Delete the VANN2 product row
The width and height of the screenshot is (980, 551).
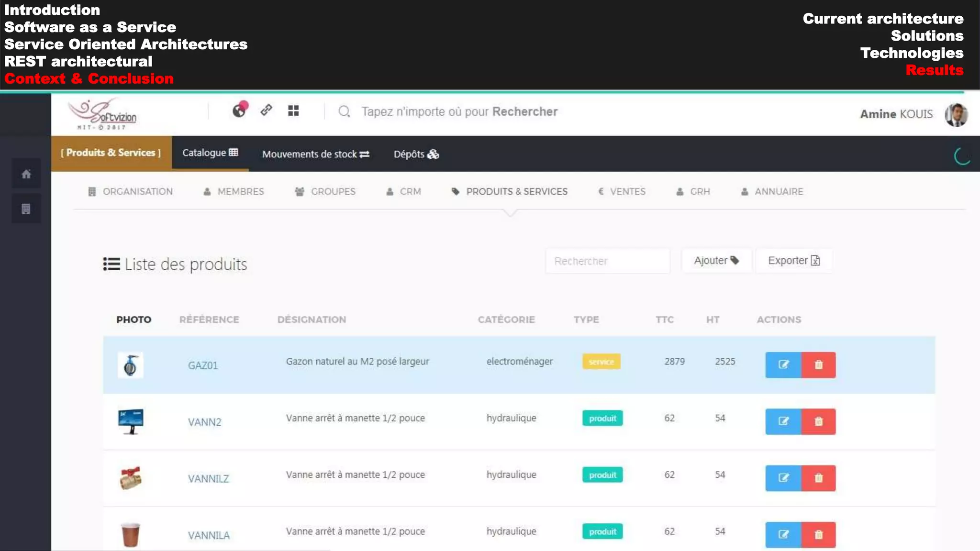[x=819, y=421]
